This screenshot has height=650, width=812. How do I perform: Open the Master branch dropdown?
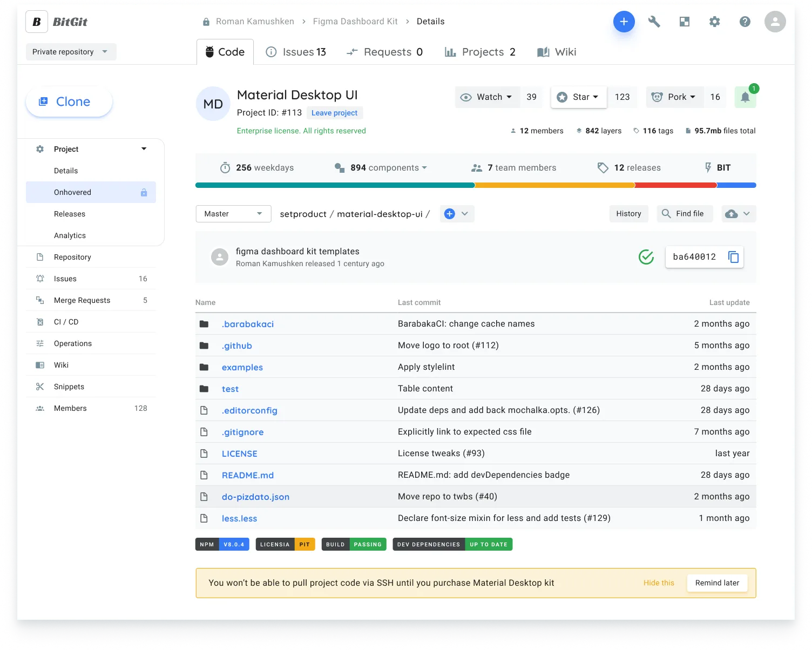pyautogui.click(x=233, y=214)
